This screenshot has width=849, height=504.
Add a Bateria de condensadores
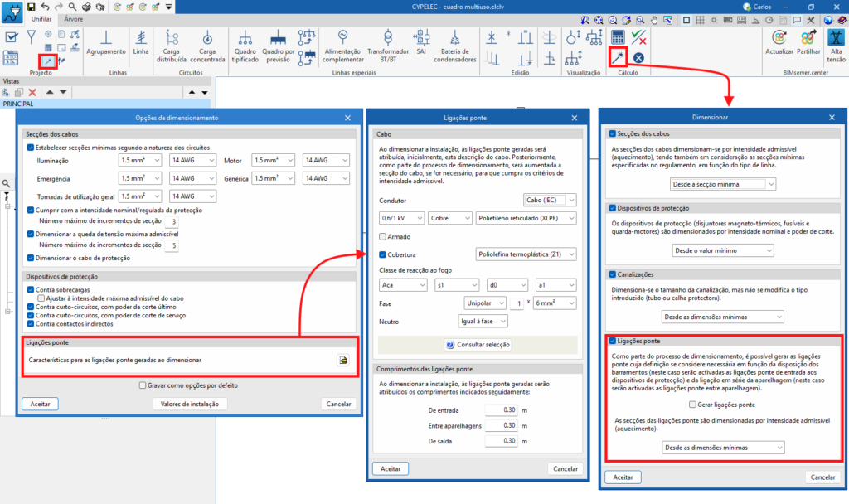[x=455, y=38]
